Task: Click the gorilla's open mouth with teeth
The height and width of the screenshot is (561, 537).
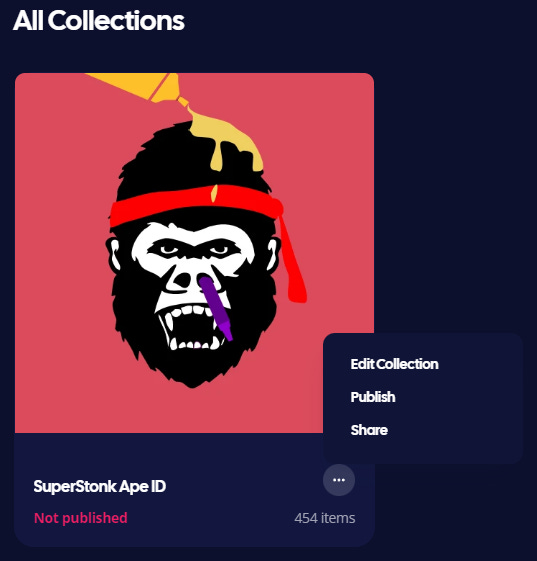Action: pos(191,327)
